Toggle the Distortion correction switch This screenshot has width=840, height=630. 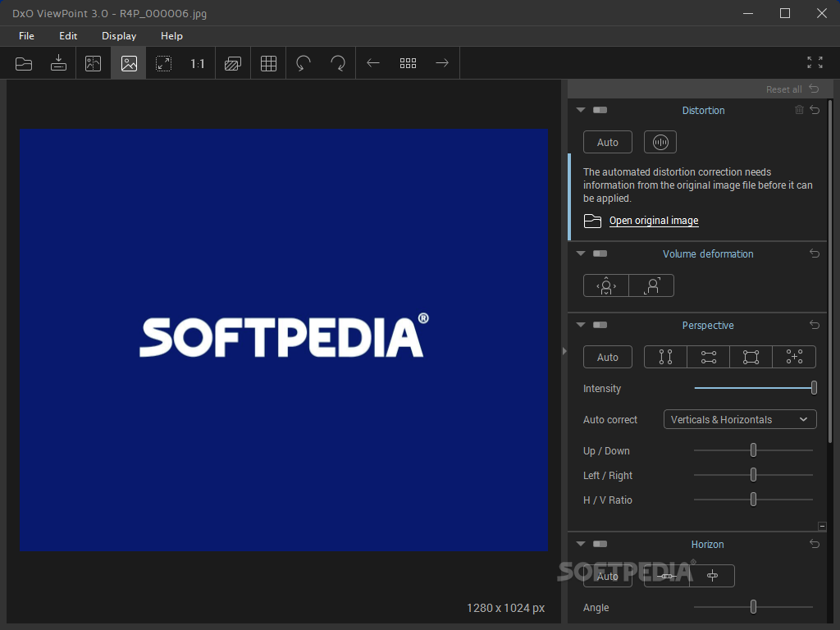pyautogui.click(x=600, y=110)
